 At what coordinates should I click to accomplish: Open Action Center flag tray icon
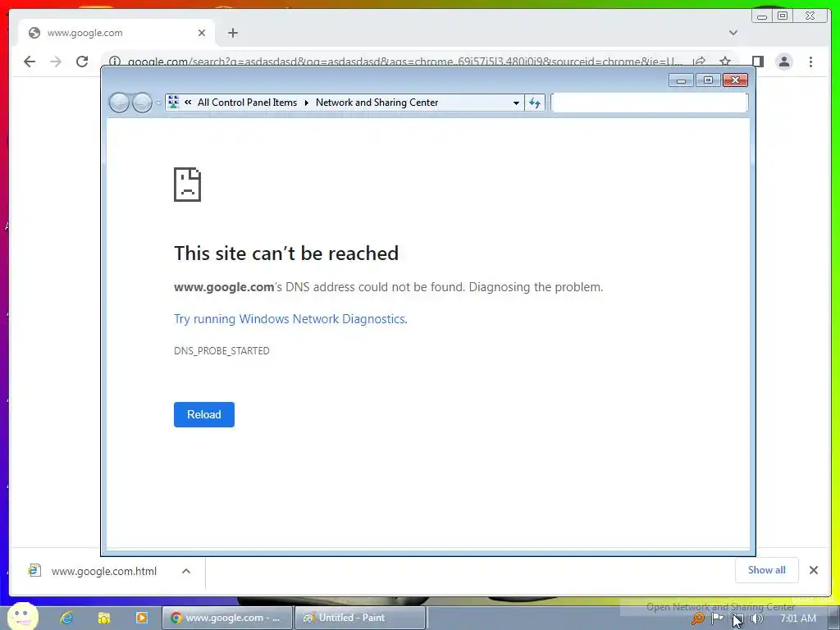[x=717, y=619]
